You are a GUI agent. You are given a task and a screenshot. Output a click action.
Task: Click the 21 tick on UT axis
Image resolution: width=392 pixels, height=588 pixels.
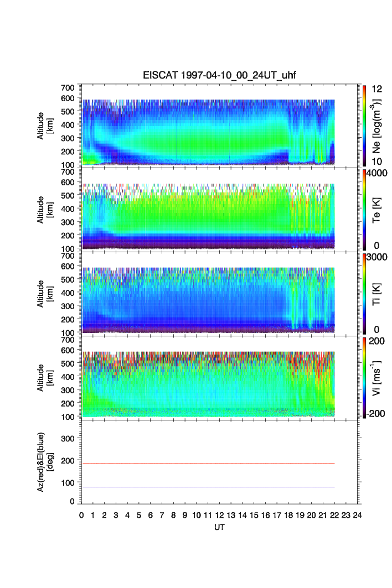pos(323,515)
